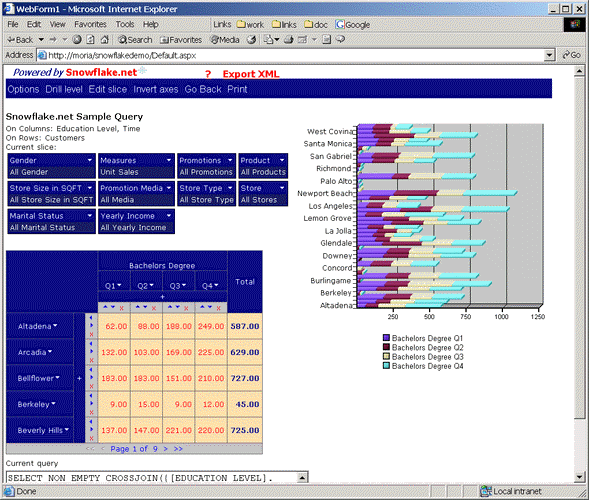Click the Drill level link
The image size is (589, 500).
click(64, 89)
